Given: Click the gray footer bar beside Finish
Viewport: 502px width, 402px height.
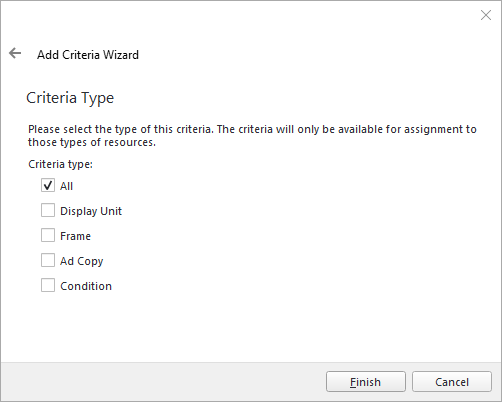Looking at the screenshot, I should pos(163,382).
